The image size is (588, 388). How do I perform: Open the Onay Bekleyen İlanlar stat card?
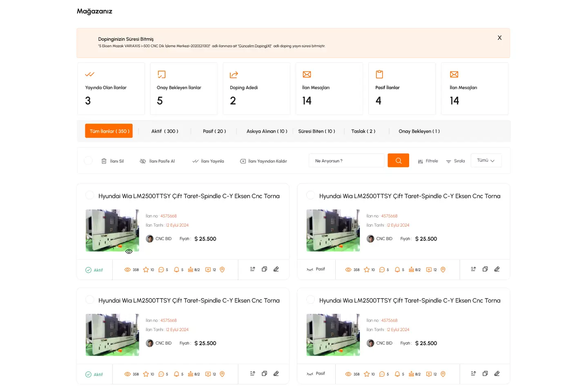tap(184, 89)
